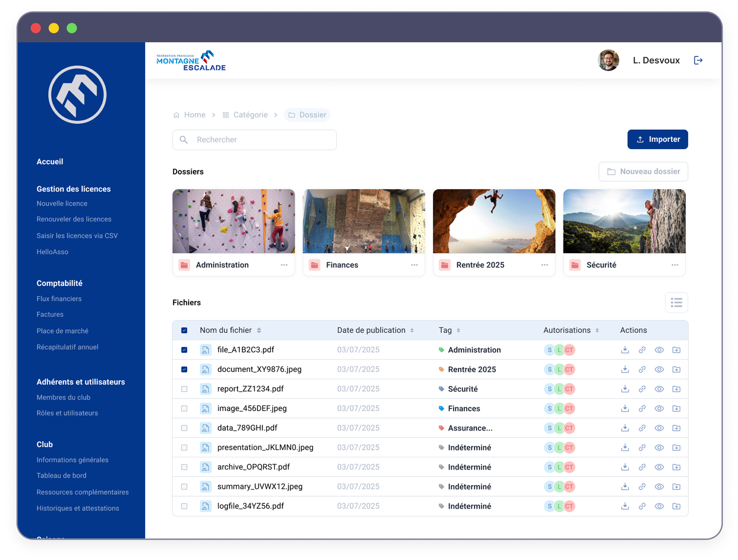
Task: Preview image_456DEF.jpeg with the eye icon
Action: tap(659, 409)
